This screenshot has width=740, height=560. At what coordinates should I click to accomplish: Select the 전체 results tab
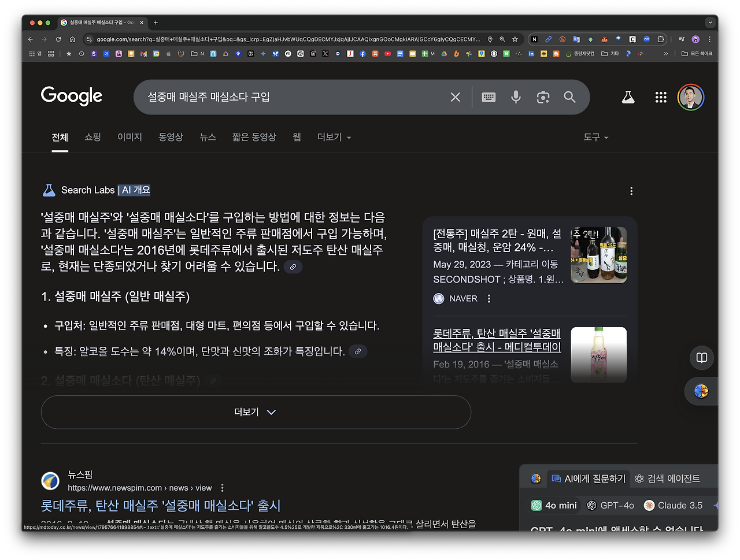click(60, 137)
